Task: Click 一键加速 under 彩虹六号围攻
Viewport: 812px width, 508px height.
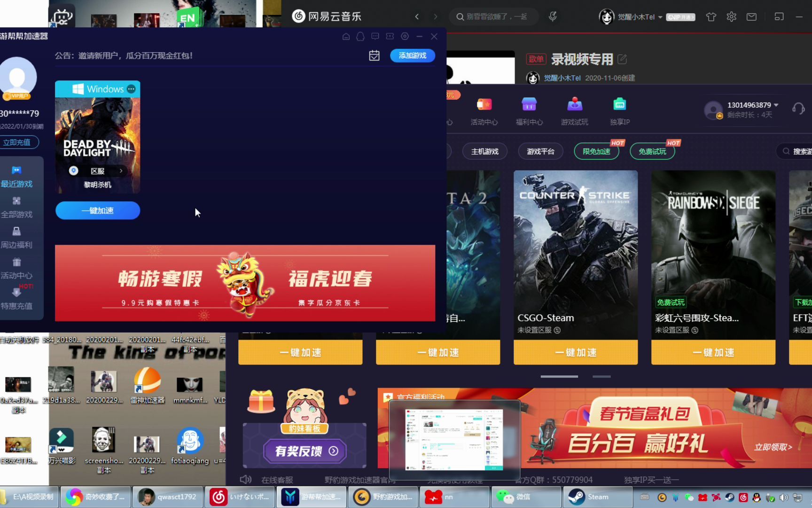Action: point(713,352)
